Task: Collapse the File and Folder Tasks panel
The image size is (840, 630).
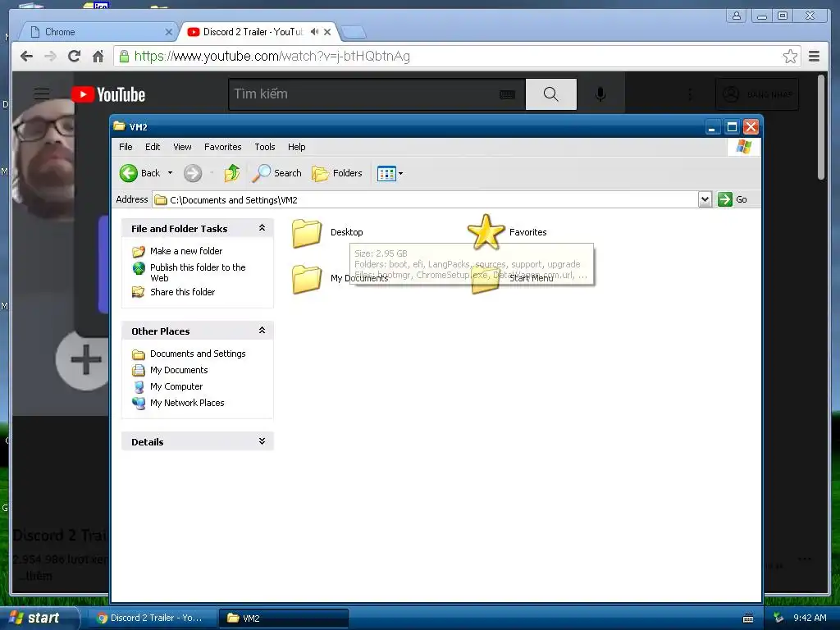Action: pyautogui.click(x=262, y=228)
